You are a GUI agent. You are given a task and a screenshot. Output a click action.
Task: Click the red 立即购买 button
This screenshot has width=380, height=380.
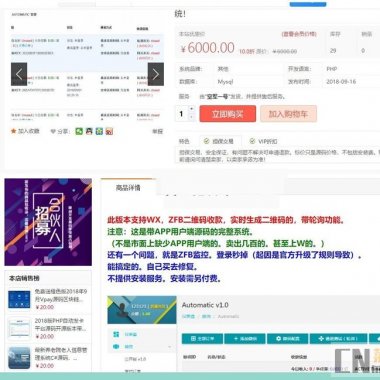[x=228, y=114]
